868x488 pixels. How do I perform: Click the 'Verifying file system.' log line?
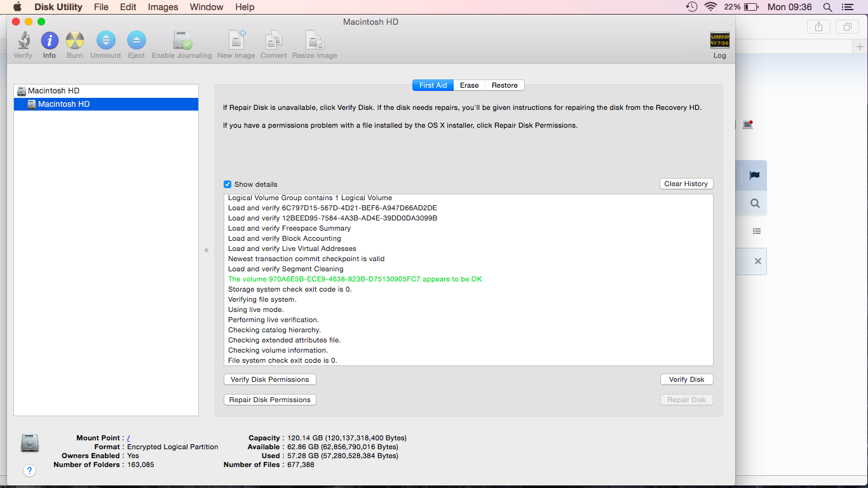point(262,299)
